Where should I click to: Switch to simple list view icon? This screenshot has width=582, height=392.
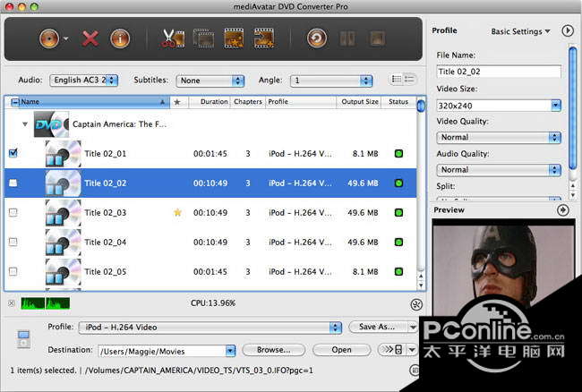click(409, 79)
